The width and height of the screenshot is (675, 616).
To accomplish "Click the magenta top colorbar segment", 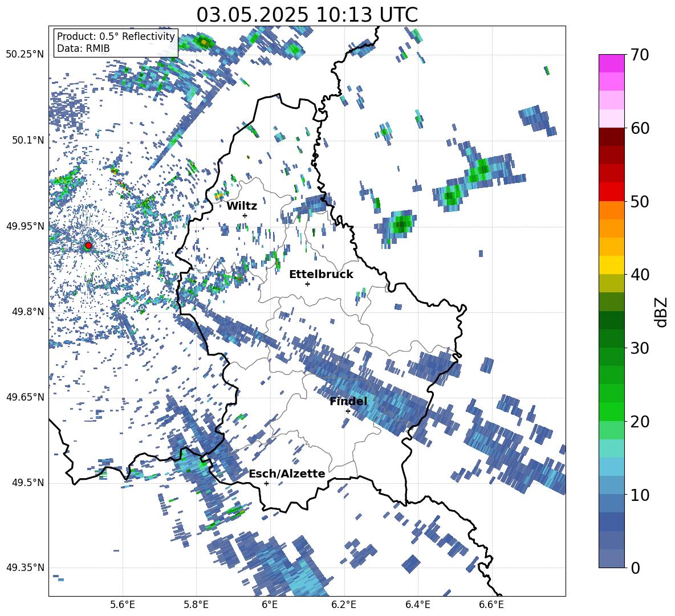I will tap(611, 63).
